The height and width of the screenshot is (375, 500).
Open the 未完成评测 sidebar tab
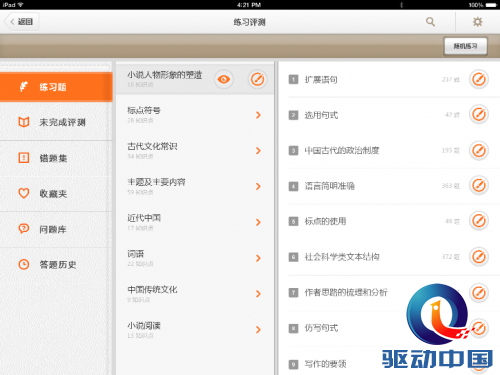pos(56,122)
